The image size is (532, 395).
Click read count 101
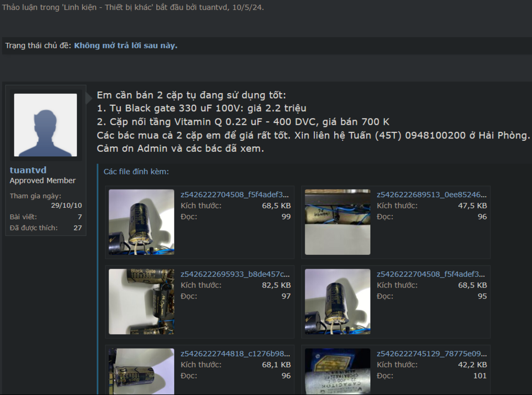click(480, 376)
